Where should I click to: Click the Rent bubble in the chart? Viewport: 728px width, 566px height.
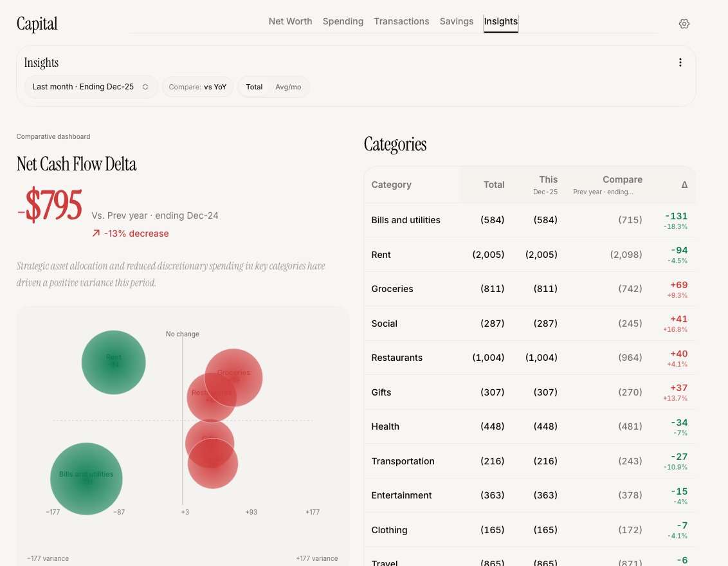tap(113, 362)
